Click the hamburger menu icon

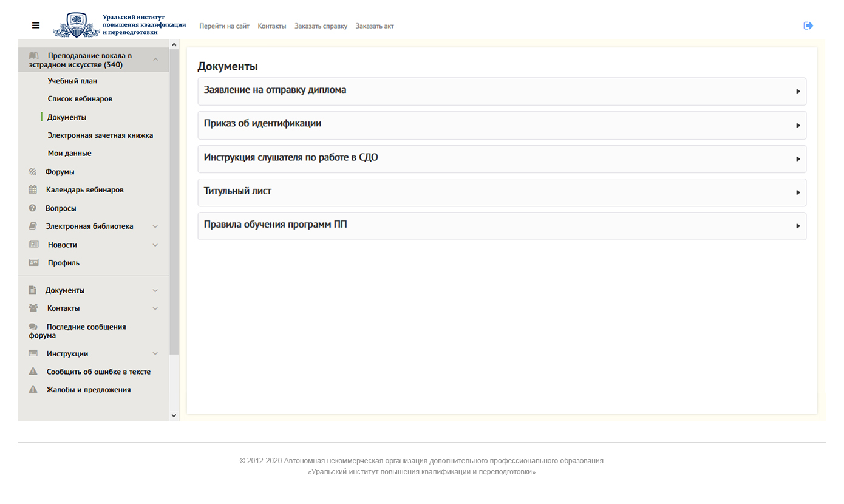coord(36,26)
